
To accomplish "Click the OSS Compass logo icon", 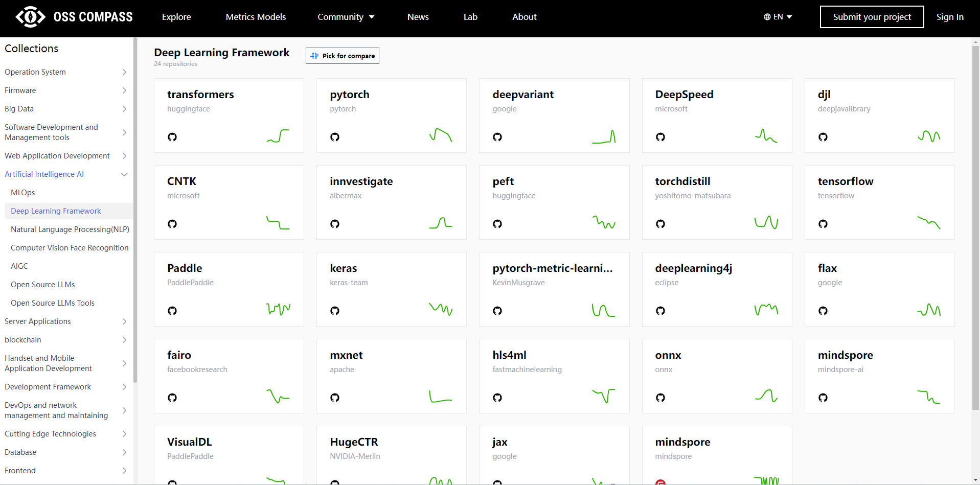I will 31,17.
